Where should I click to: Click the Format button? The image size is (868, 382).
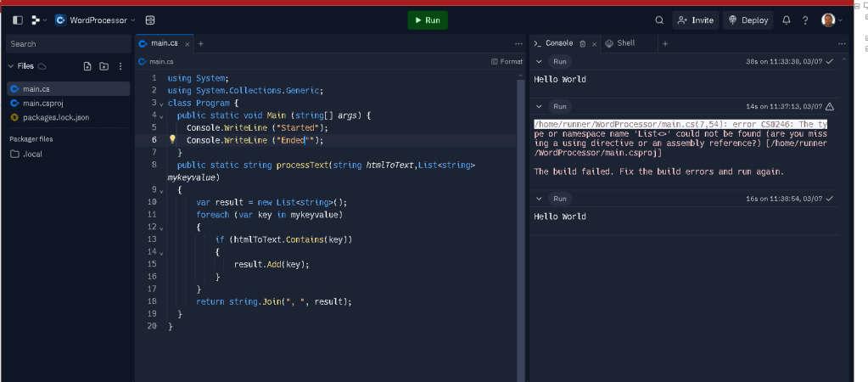[507, 61]
